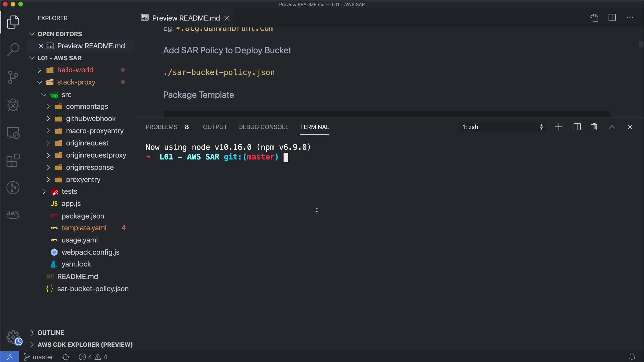Open the terminal selector dropdown 1: zsh

pyautogui.click(x=502, y=127)
